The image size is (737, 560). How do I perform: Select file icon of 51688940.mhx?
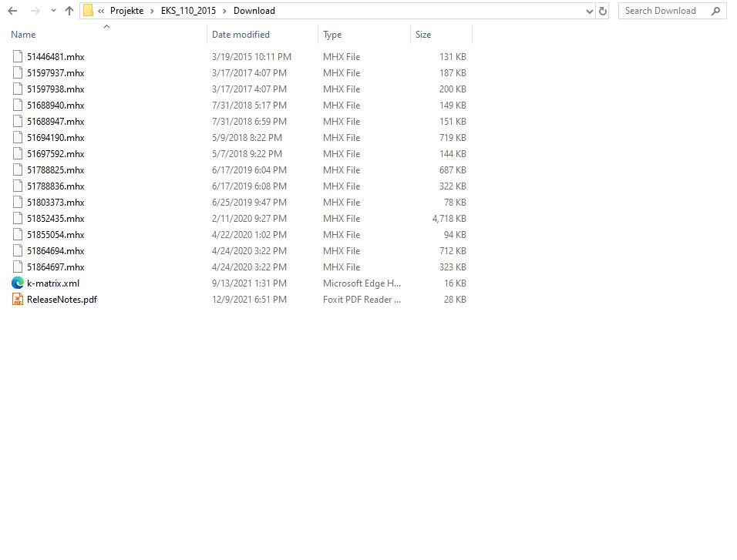pyautogui.click(x=18, y=106)
